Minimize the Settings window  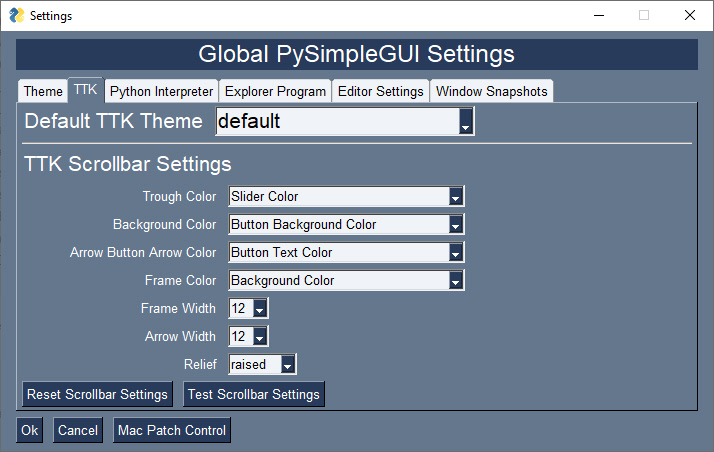[599, 15]
